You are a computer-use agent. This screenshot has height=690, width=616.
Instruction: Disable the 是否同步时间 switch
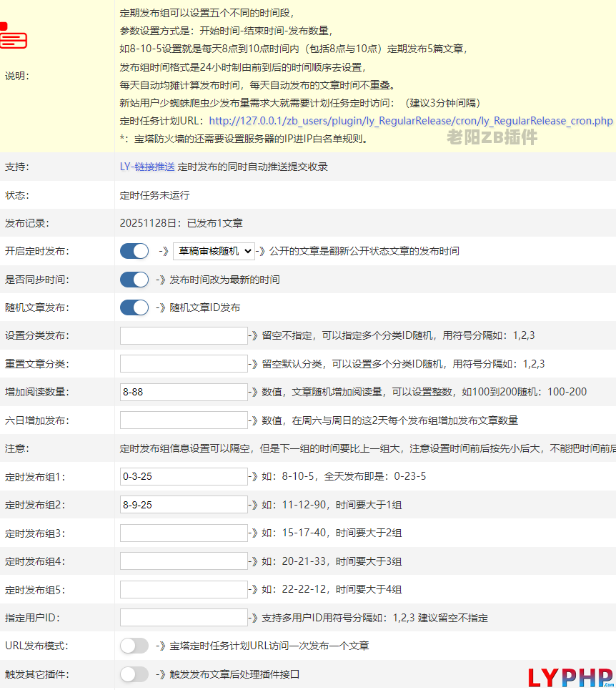coord(134,280)
